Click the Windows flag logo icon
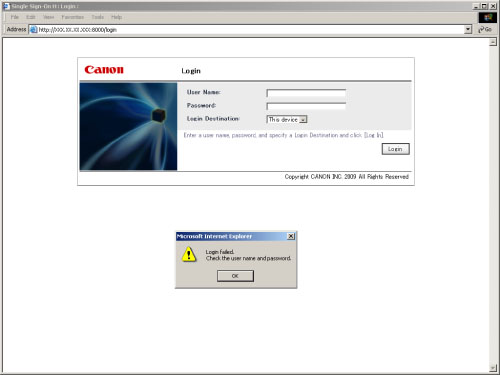The height and width of the screenshot is (375, 500). (488, 17)
